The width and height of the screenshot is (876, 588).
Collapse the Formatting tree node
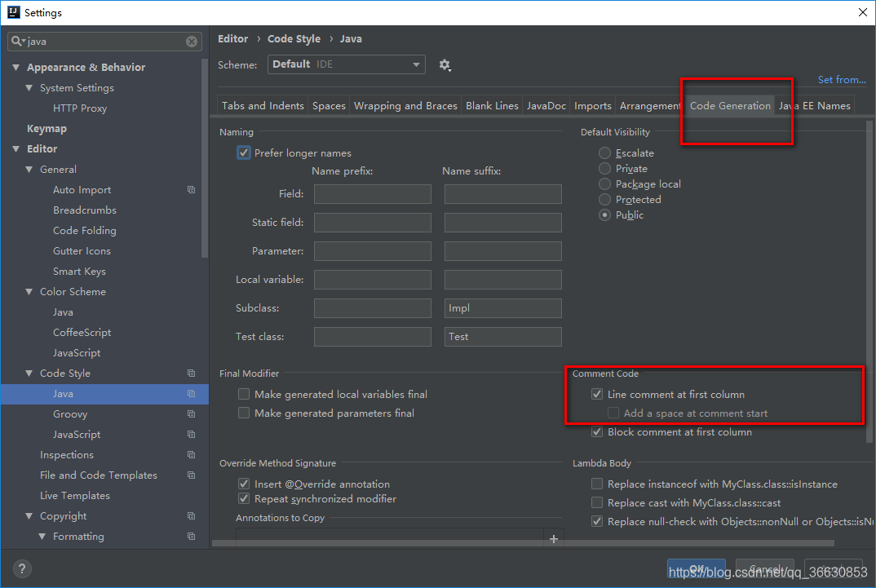point(42,536)
